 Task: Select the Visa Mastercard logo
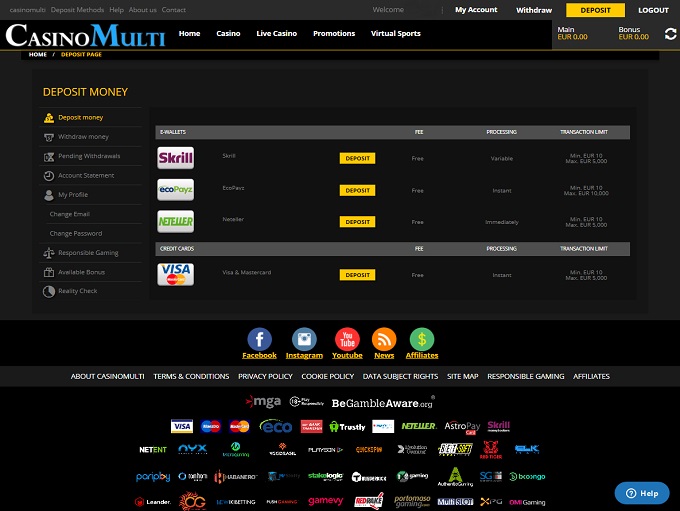click(175, 274)
